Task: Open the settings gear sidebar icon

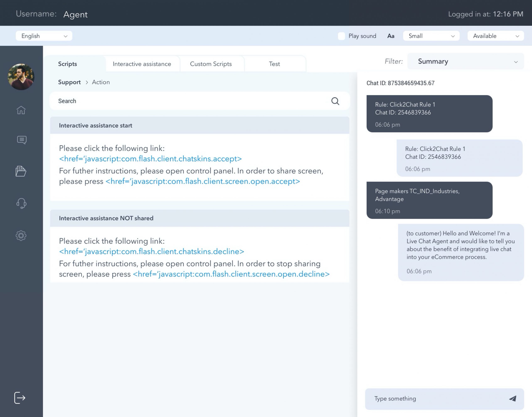Action: click(21, 236)
